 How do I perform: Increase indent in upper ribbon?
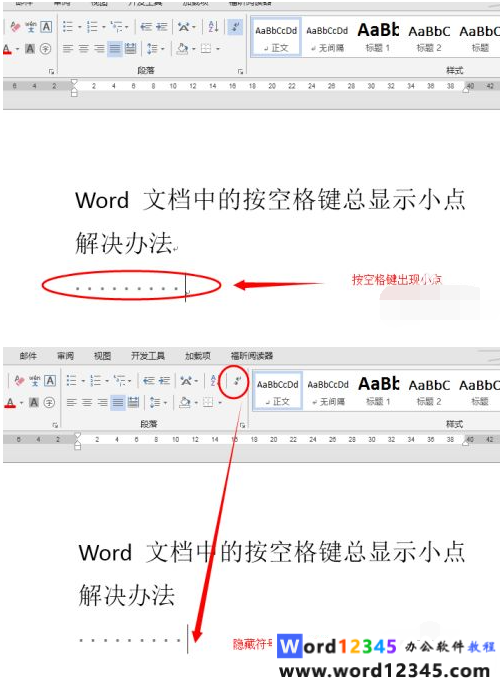coord(162,27)
